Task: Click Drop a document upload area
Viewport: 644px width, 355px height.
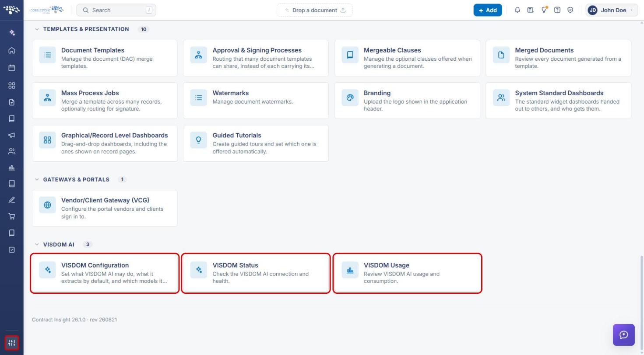Action: (315, 10)
